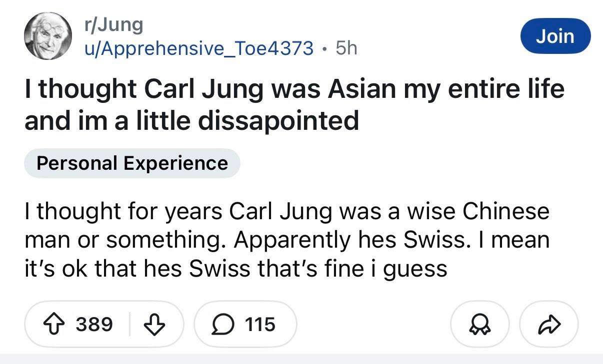The image size is (603, 364).
Task: Click "im a little dissapointed" title line
Action: (x=191, y=120)
